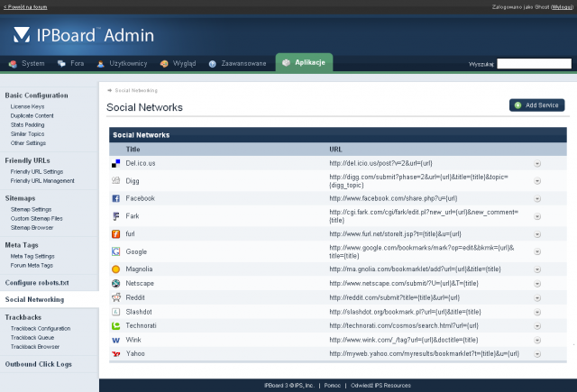Open Configure robots.txt section
The width and height of the screenshot is (577, 392).
[x=37, y=283]
